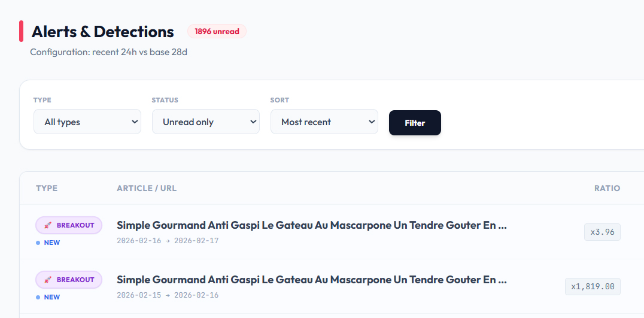
Task: Click the rocket icon in the first Breakout badge
Action: [x=47, y=226]
